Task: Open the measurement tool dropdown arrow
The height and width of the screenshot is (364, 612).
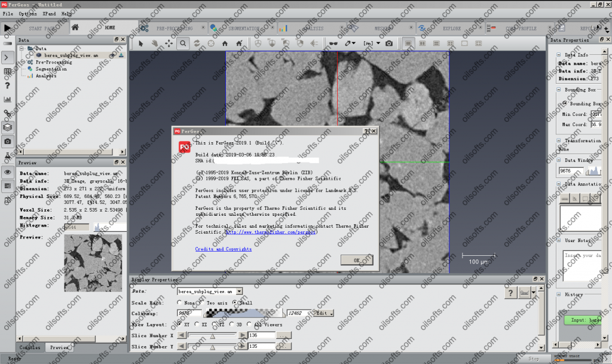Action: [x=378, y=43]
